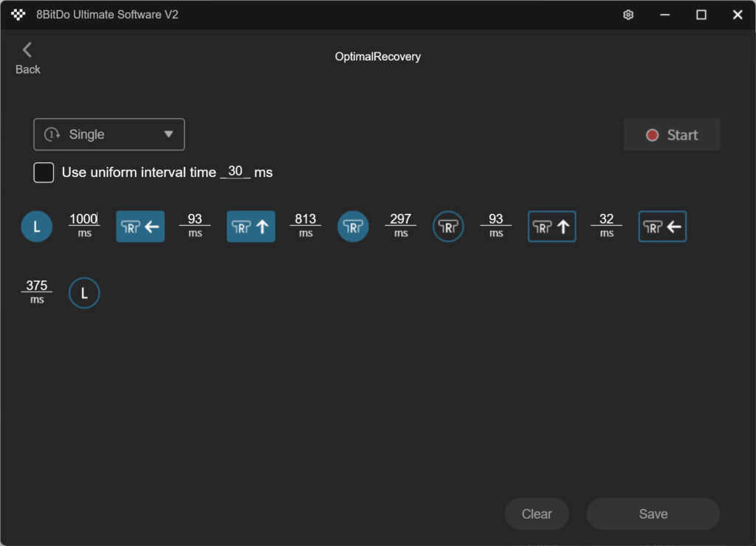This screenshot has width=756, height=546.
Task: Click the 297 ms delay field
Action: point(400,219)
